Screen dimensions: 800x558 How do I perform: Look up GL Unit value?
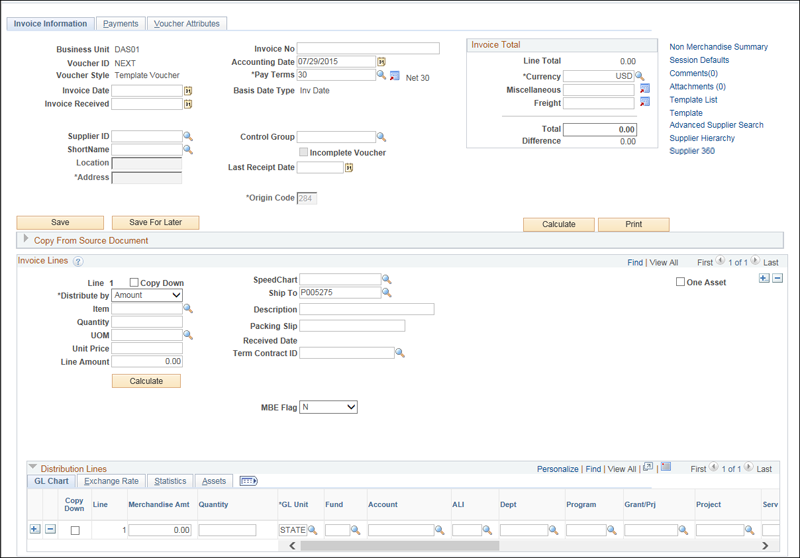pyautogui.click(x=312, y=530)
